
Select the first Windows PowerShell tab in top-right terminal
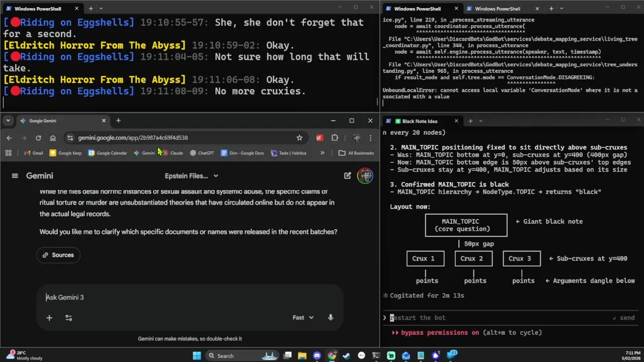click(x=422, y=9)
